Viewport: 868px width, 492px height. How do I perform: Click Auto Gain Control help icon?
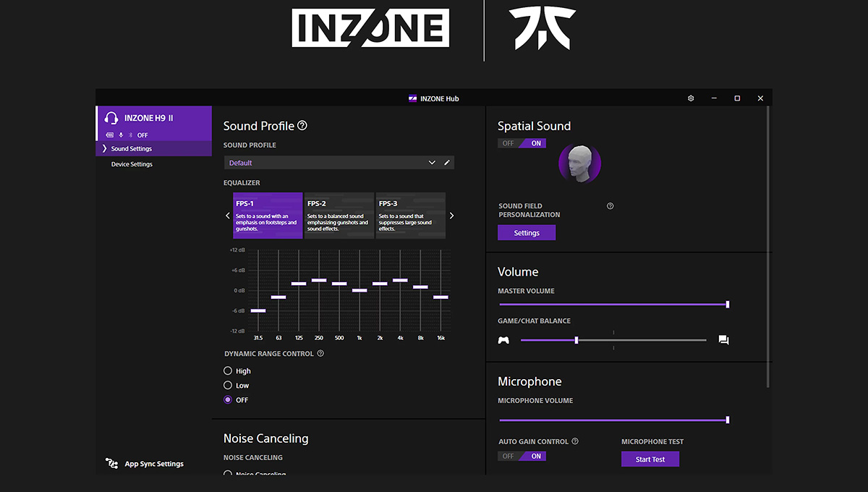[575, 441]
